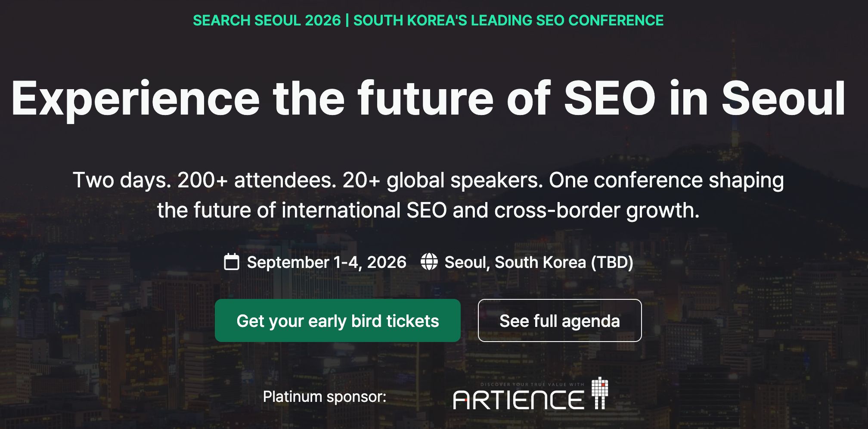
Task: Click the word Experience in the headline
Action: pos(135,99)
